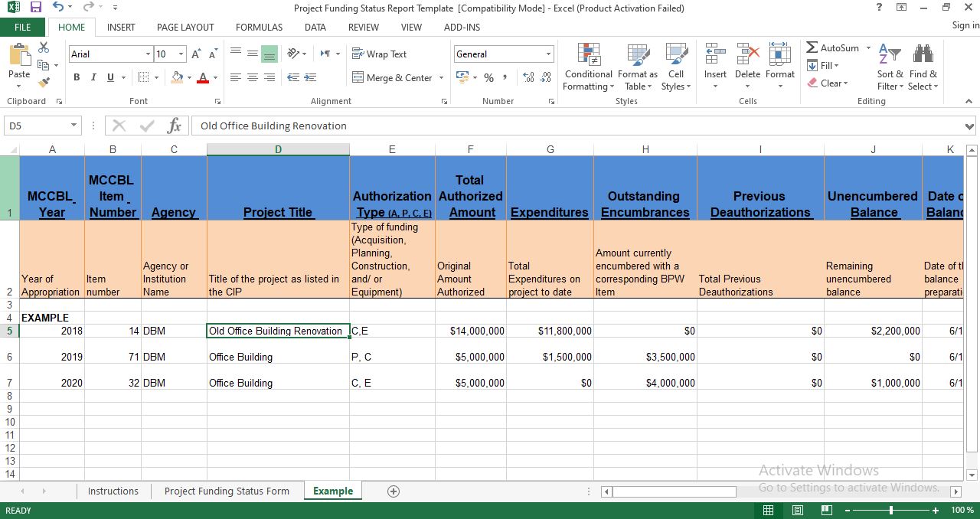Open Sort & Filter options
Screen dimensions: 980x519
click(889, 67)
